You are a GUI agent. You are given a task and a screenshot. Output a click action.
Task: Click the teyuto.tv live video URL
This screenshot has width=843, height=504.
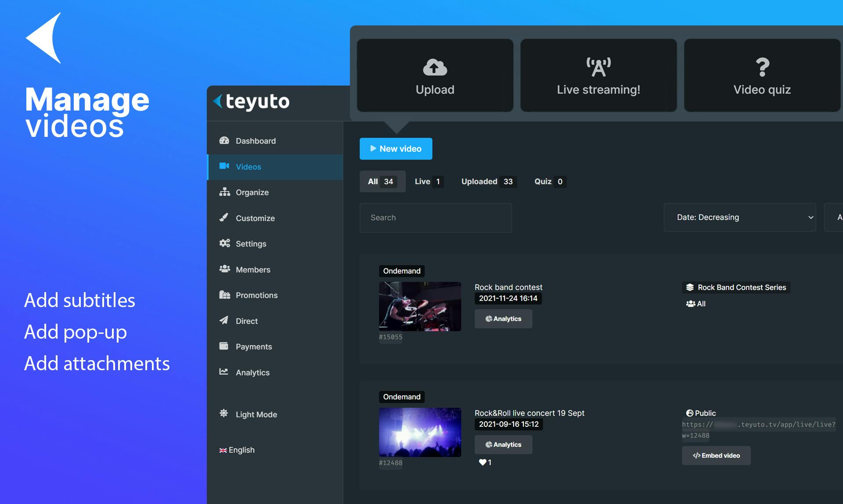(x=758, y=430)
